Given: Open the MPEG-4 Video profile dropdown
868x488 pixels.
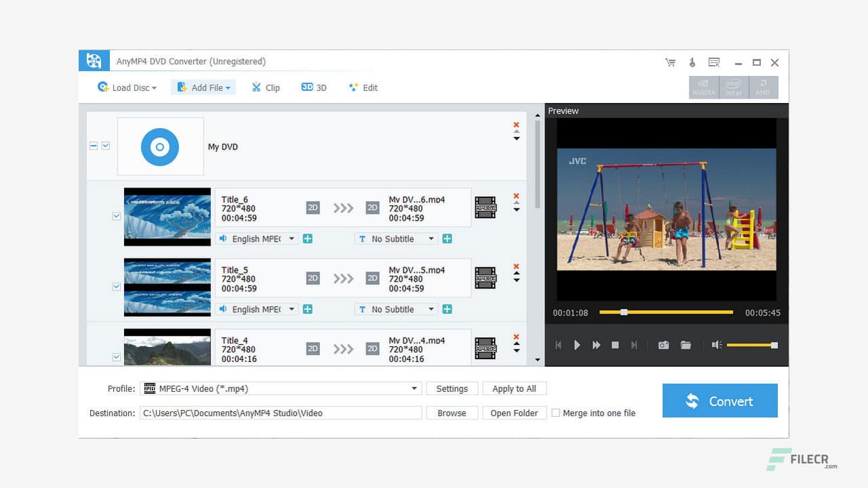Looking at the screenshot, I should click(414, 388).
